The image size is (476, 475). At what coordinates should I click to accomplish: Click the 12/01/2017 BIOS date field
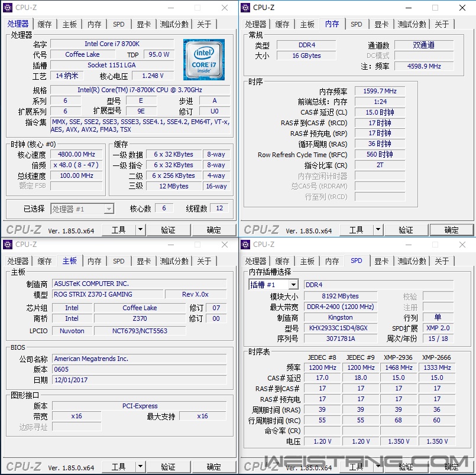coord(140,380)
